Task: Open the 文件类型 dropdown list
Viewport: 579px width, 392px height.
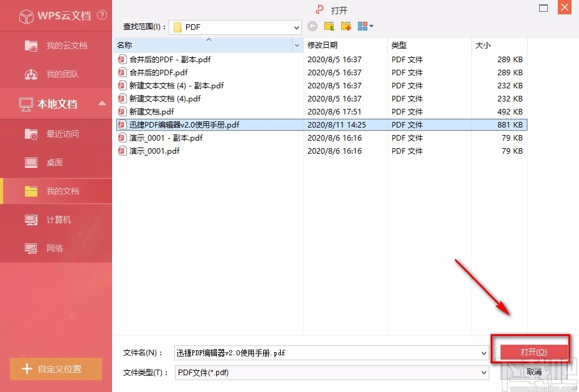Action: click(485, 372)
